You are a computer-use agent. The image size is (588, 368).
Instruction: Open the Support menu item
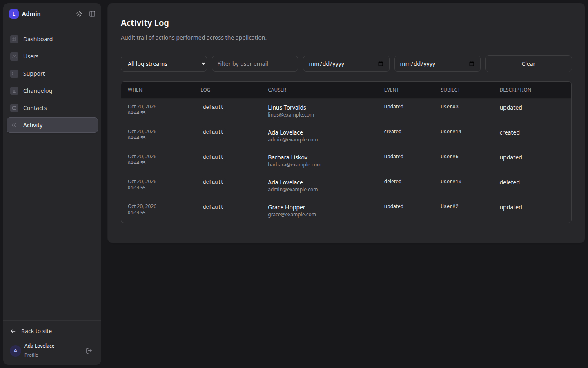(x=52, y=74)
